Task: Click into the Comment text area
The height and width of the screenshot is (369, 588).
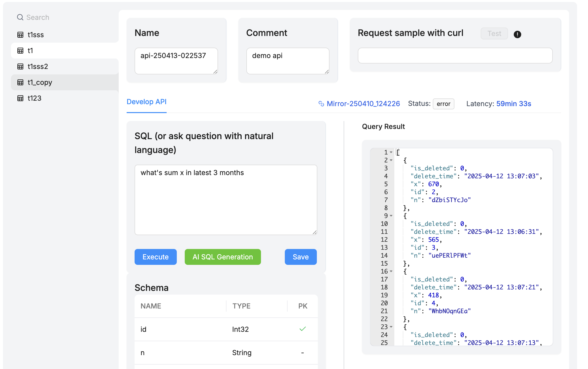Action: (288, 61)
